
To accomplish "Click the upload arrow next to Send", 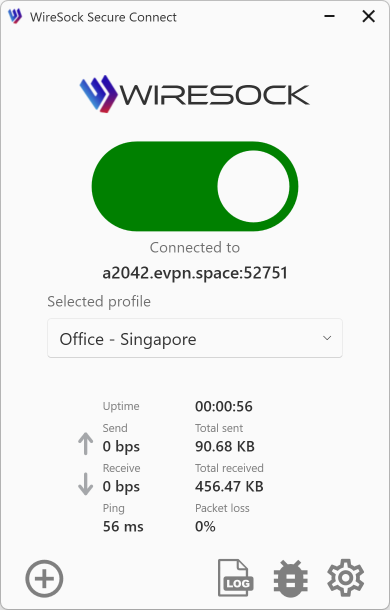I will tap(85, 444).
